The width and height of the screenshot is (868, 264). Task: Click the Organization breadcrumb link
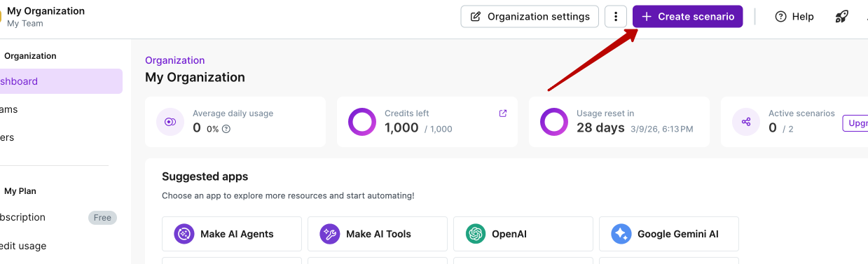tap(175, 60)
